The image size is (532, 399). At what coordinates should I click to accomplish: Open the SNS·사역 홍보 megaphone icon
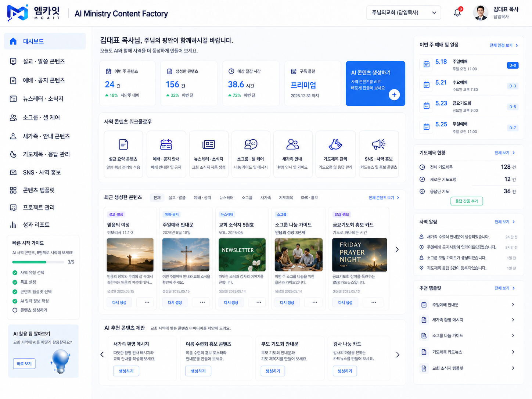coord(378,144)
